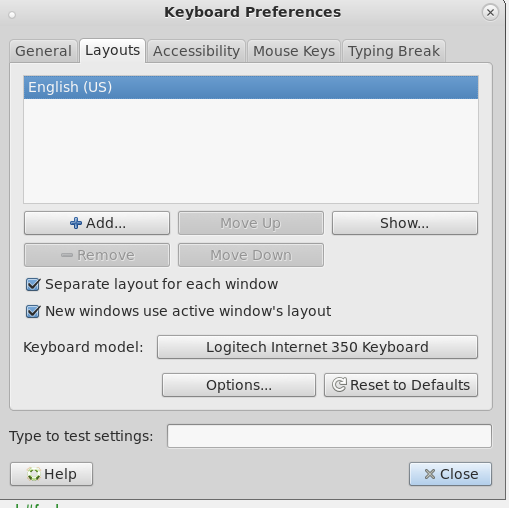Switch to the Accessibility tab
This screenshot has height=508, width=509.
click(196, 51)
